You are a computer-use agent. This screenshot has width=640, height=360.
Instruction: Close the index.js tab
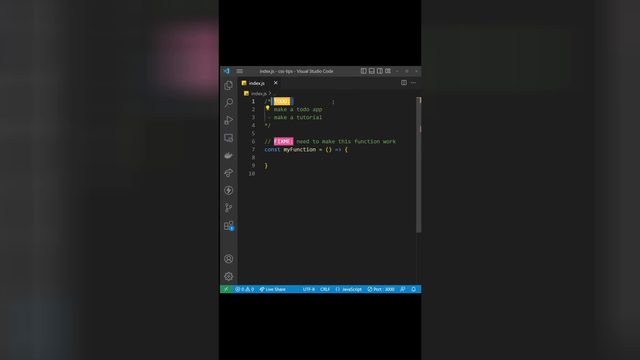[276, 83]
